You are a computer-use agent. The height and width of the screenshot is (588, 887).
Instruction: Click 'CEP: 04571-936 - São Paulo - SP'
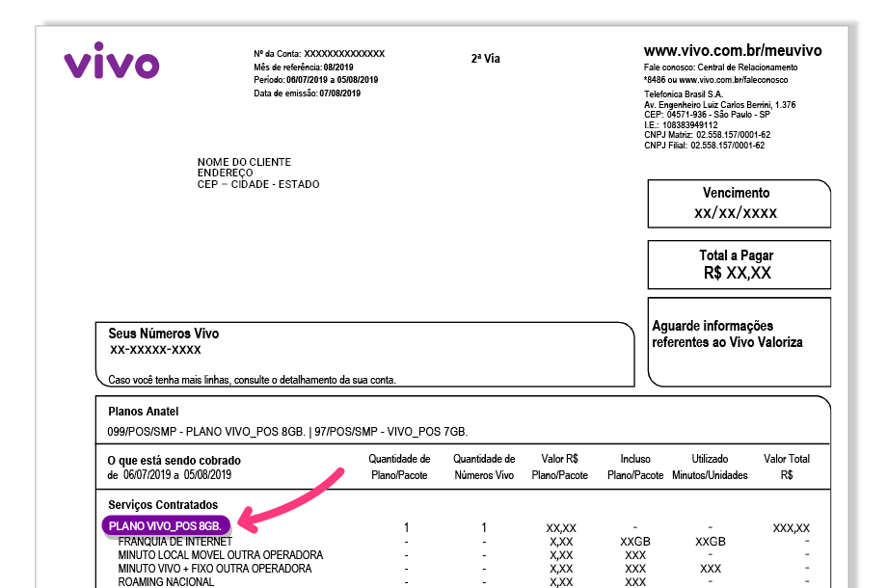(x=707, y=114)
